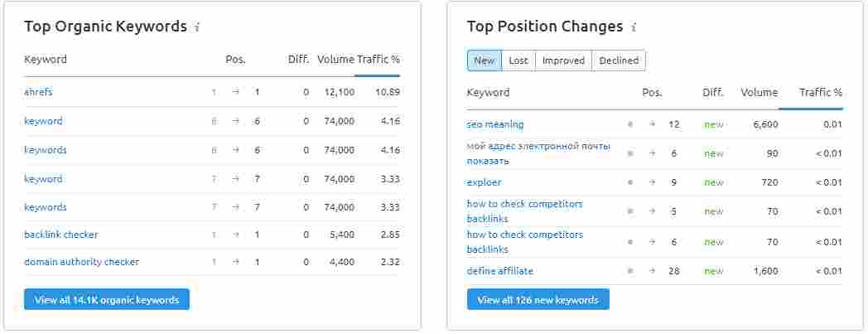Click the exploer keyword link
Image resolution: width=868 pixels, height=334 pixels.
484,182
